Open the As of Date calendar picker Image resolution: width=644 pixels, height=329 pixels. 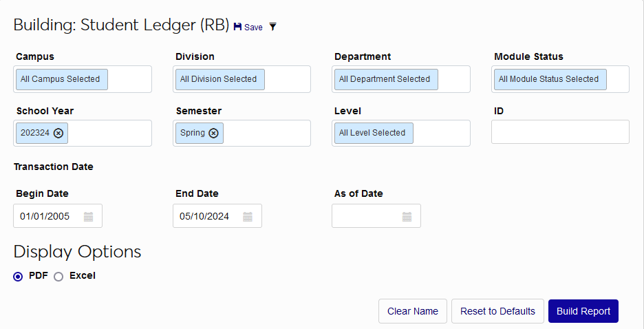pos(407,217)
